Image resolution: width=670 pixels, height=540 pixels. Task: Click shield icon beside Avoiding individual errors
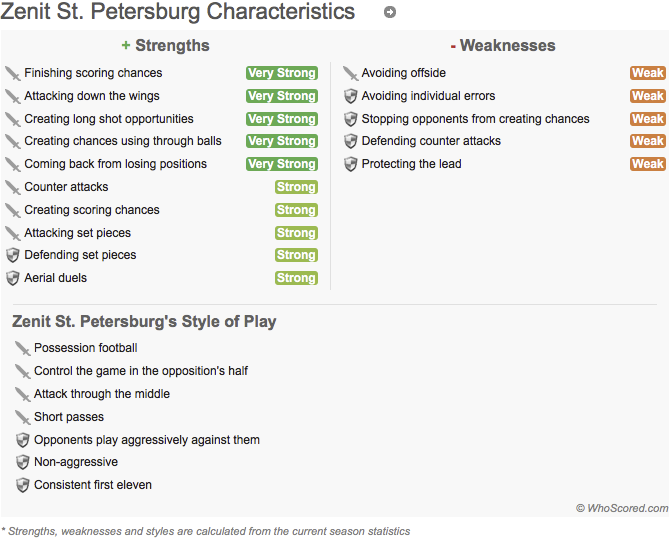point(350,97)
